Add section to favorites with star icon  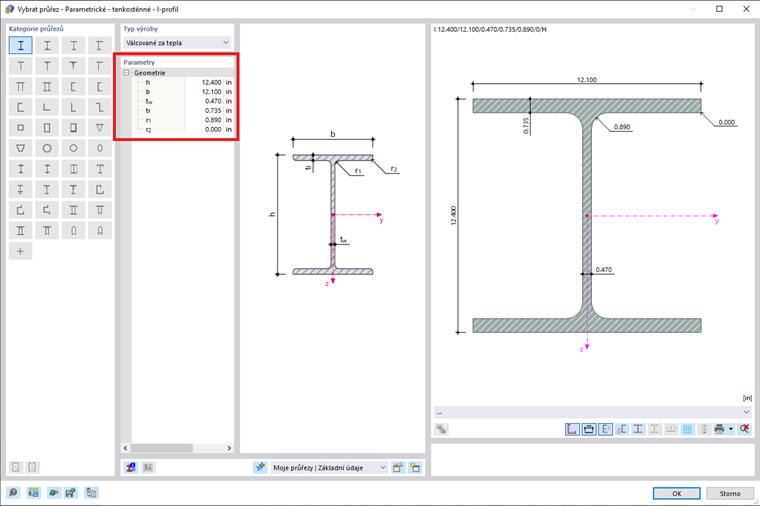[260, 467]
